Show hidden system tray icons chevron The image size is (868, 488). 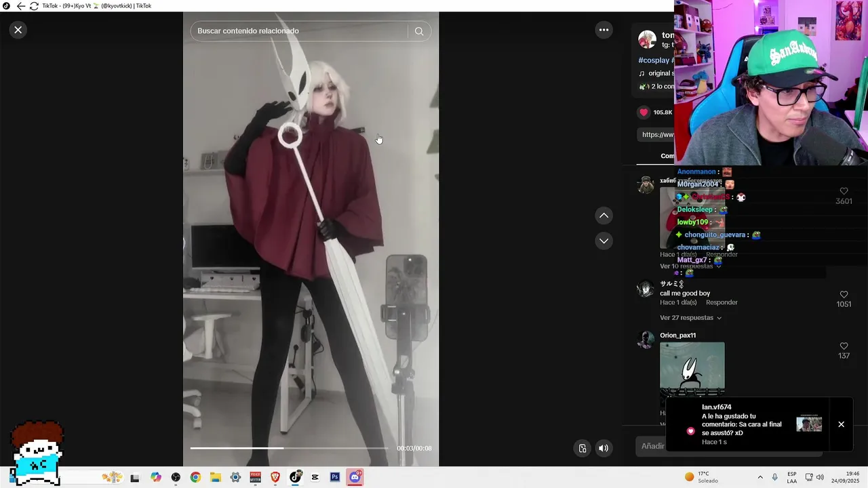click(760, 477)
